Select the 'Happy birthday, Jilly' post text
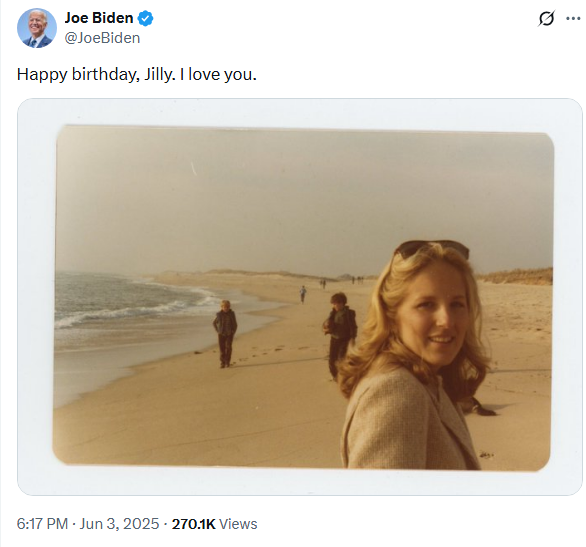Screen dimensions: 586x547 (x=136, y=74)
